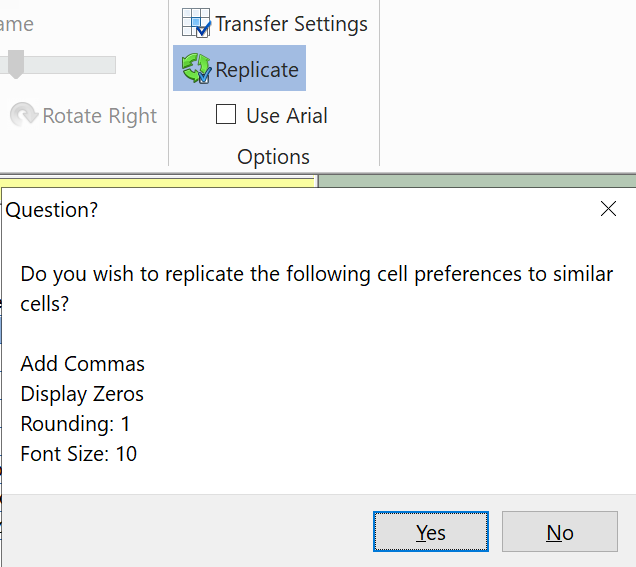Image resolution: width=636 pixels, height=567 pixels.
Task: Click the greyed Rotate Right arrow icon
Action: 24,116
